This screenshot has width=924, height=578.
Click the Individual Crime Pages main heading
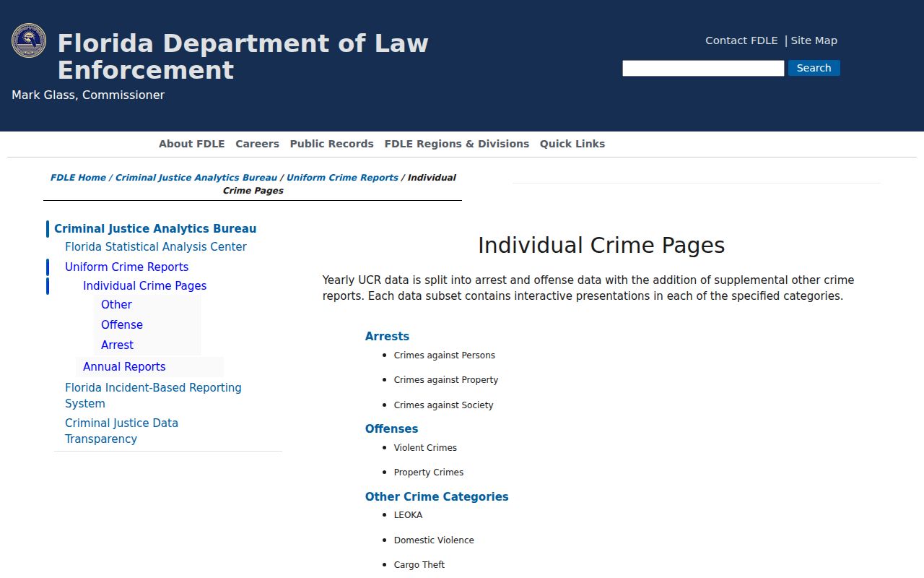[x=601, y=246]
